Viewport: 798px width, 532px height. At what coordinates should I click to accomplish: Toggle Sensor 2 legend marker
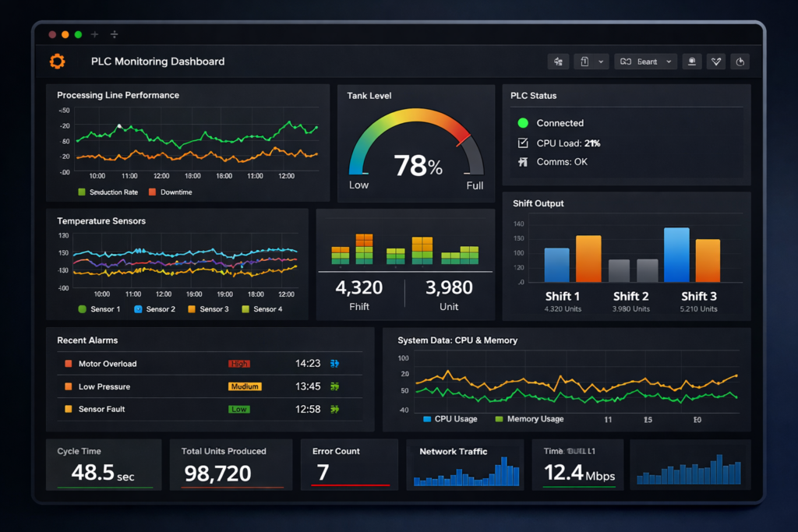point(138,308)
